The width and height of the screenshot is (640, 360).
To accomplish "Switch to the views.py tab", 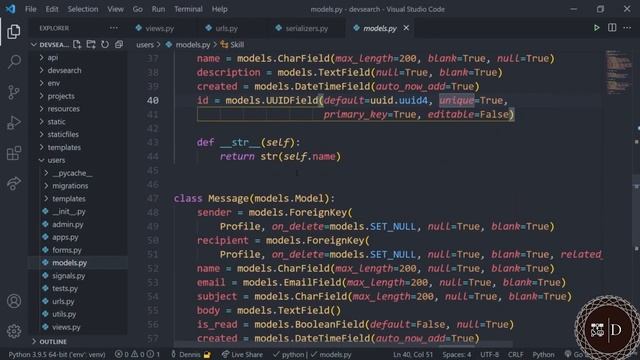I will 160,28.
